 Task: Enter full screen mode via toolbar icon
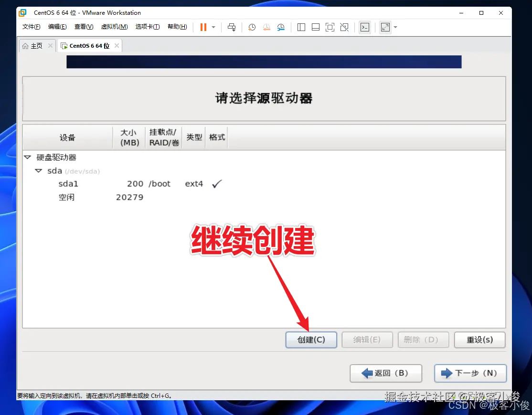(x=330, y=27)
